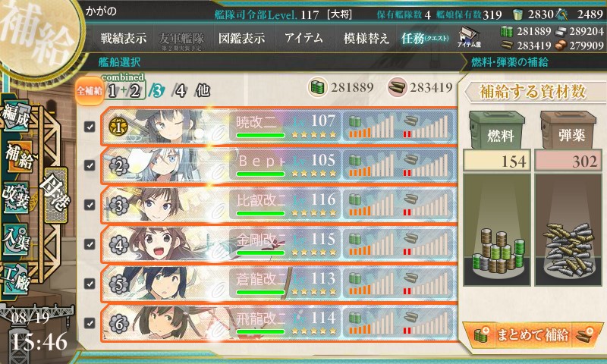Click the 全補給 resupply-all round button
Image resolution: width=607 pixels, height=364 pixels.
click(89, 91)
